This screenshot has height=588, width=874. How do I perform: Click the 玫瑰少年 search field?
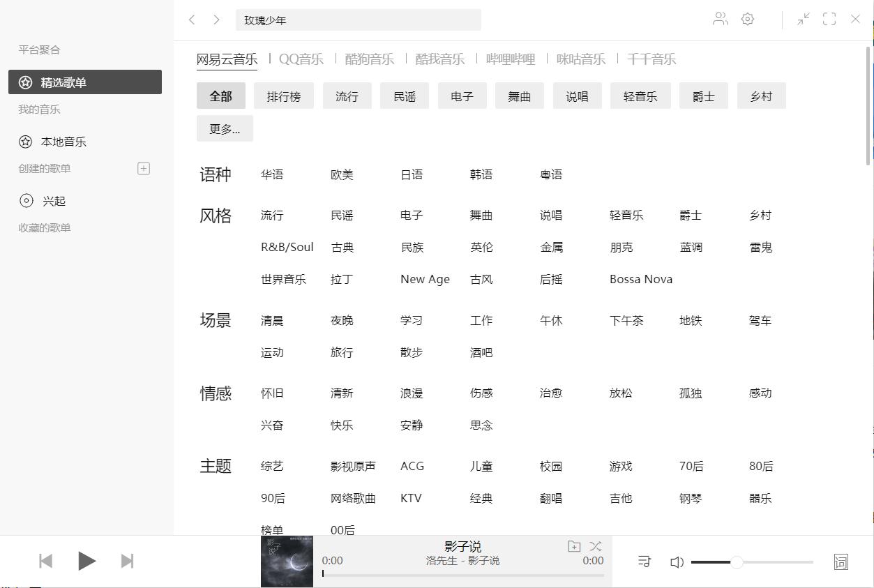click(x=358, y=20)
